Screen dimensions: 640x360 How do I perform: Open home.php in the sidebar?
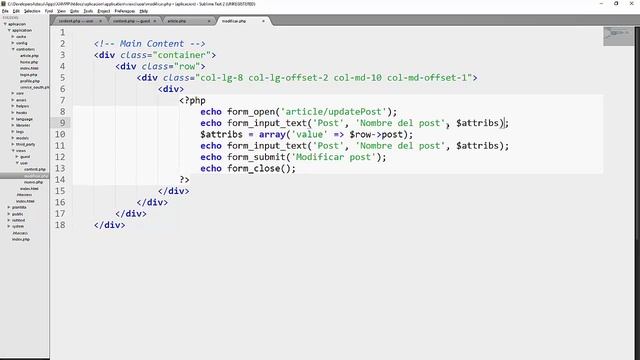(29, 62)
